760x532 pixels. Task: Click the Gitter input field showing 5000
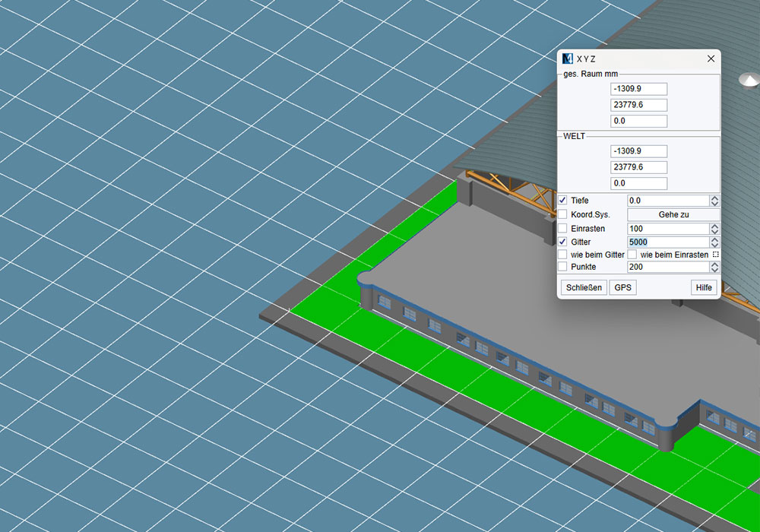pos(668,242)
